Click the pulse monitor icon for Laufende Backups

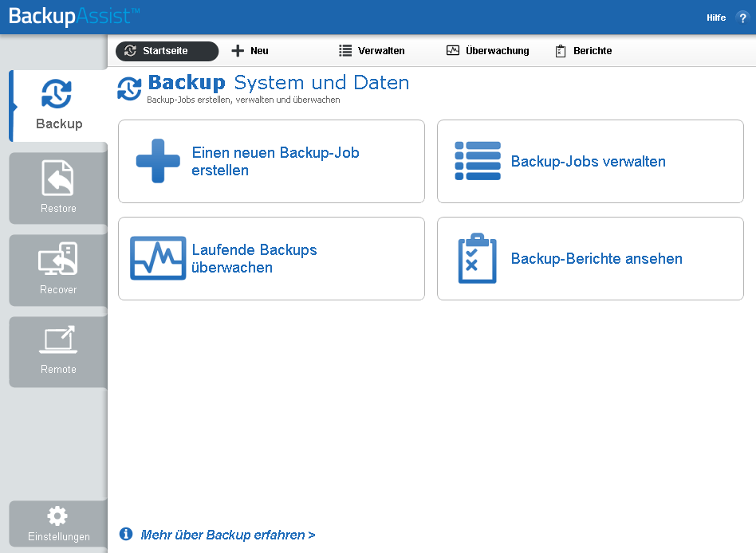[158, 258]
